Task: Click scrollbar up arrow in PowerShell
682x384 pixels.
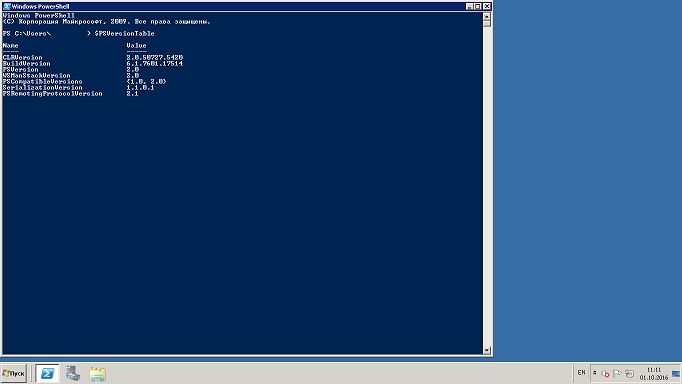Action: tap(487, 17)
